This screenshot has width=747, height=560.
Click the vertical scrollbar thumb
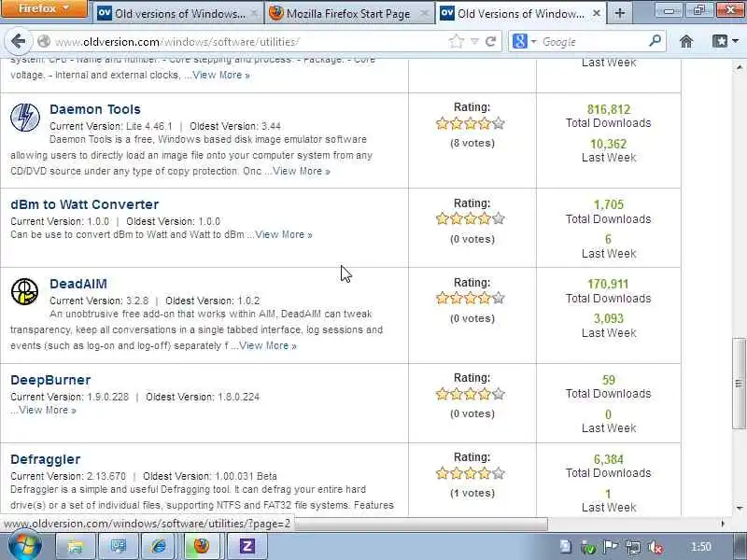click(739, 383)
